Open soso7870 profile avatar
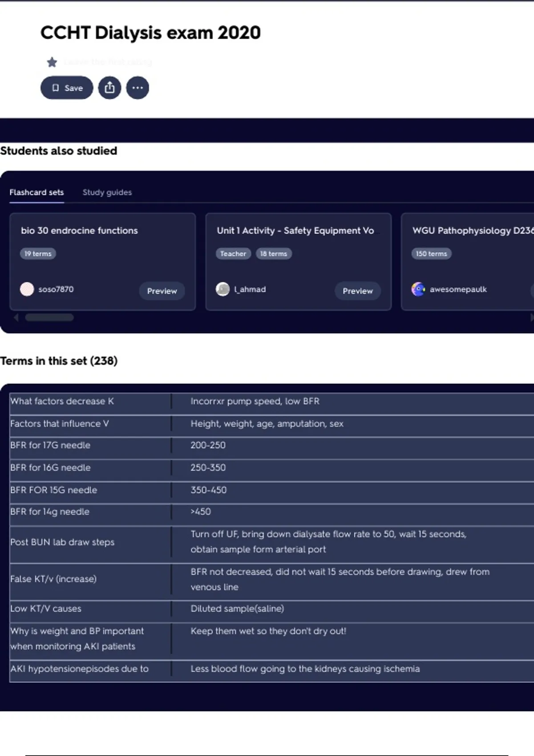 coord(27,289)
